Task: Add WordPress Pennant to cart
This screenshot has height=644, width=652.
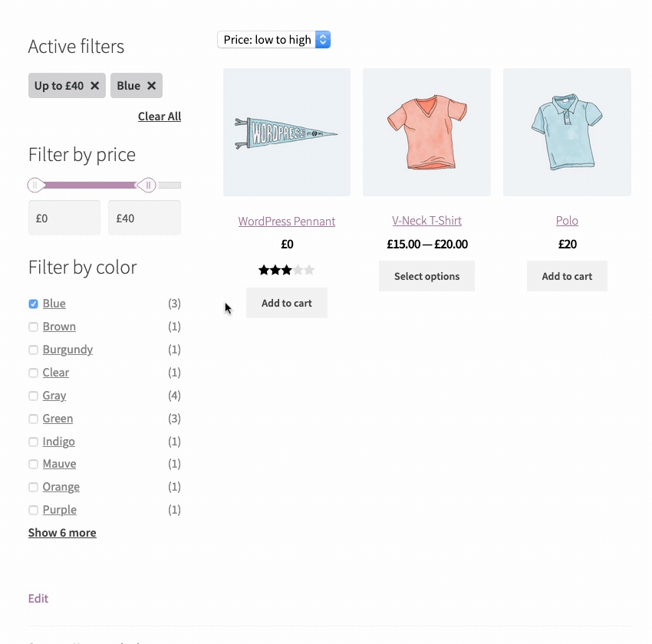Action: click(x=287, y=303)
